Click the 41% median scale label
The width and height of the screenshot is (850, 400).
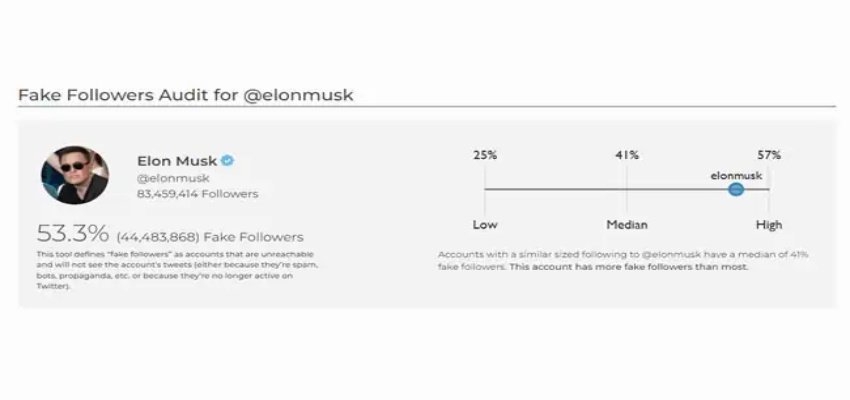(627, 155)
